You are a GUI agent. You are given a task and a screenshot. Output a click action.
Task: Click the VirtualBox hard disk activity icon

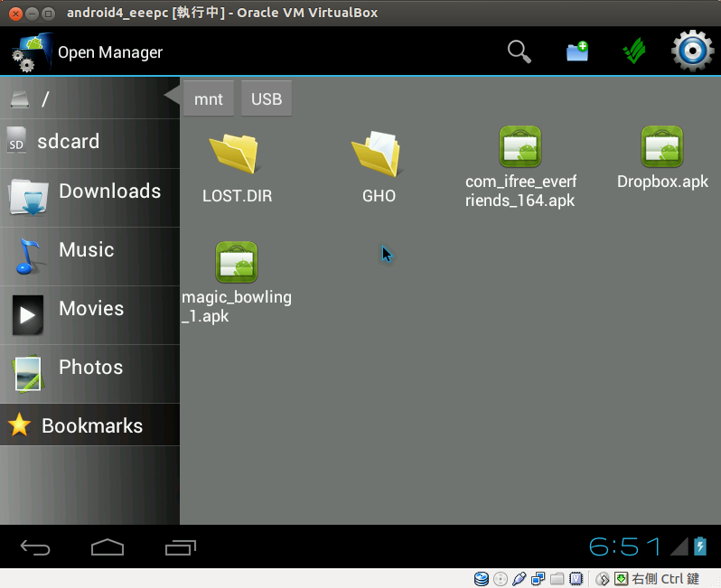pos(482,579)
